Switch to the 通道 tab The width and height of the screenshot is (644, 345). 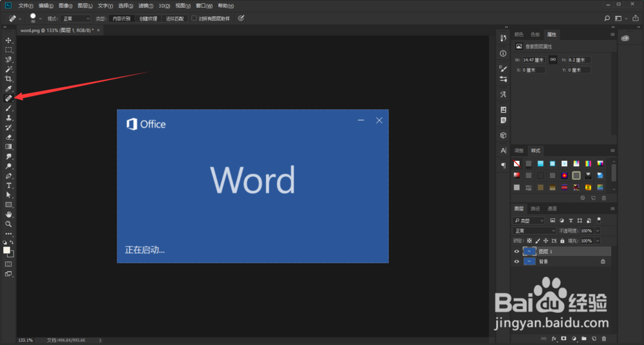point(552,209)
